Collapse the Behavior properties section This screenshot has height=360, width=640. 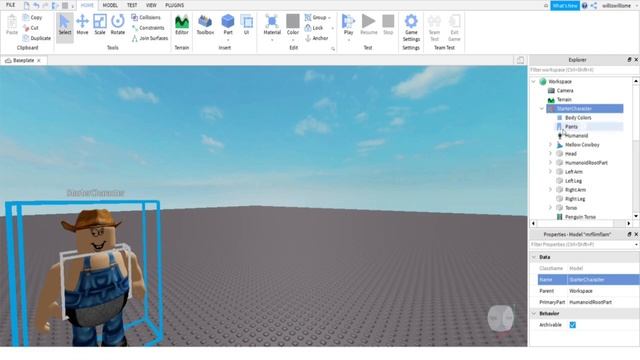534,313
